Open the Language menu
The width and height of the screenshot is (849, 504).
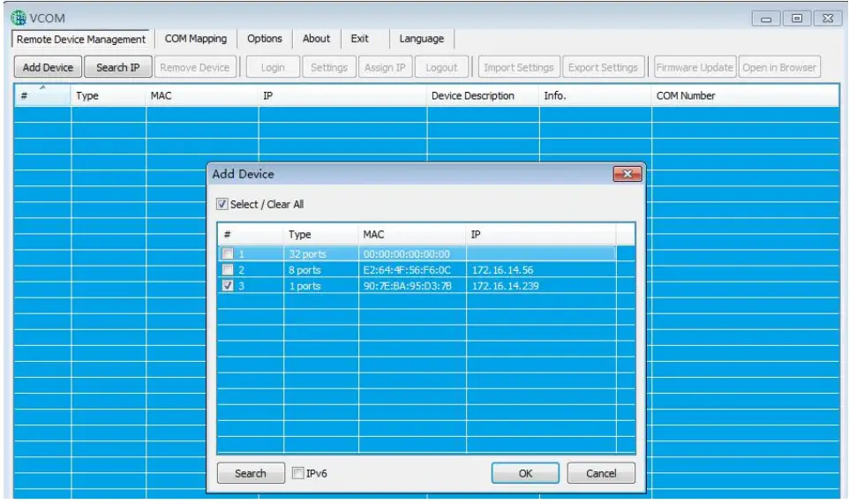tap(421, 39)
